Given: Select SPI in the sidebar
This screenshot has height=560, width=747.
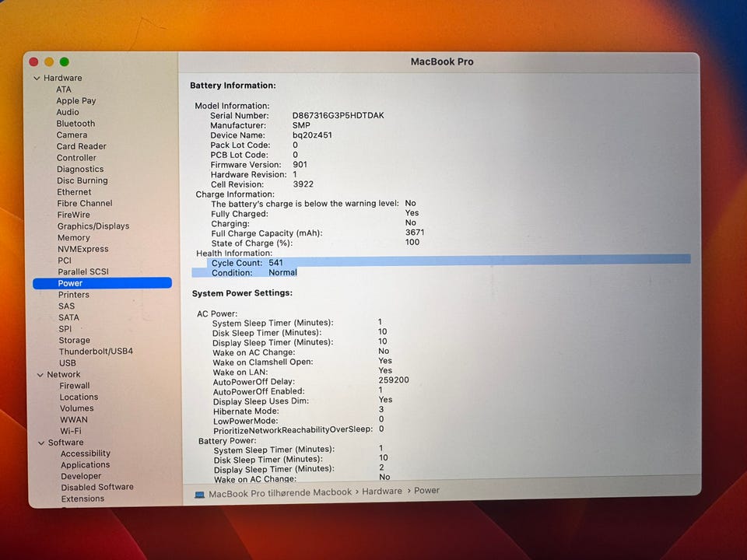Looking at the screenshot, I should click(65, 329).
